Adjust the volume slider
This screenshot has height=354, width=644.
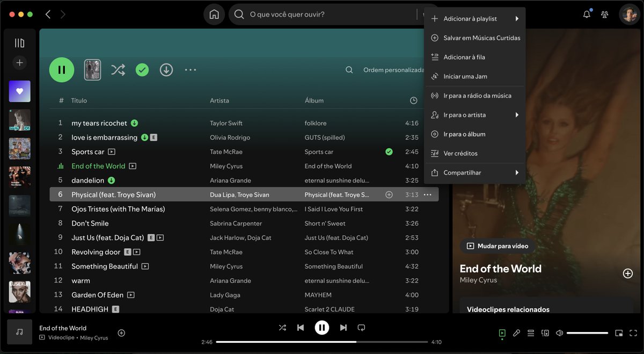click(x=587, y=333)
